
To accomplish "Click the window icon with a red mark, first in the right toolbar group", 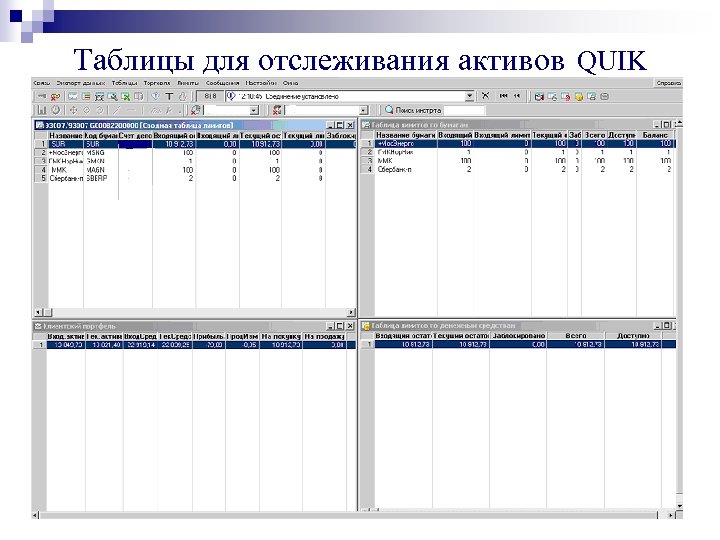I will (539, 96).
